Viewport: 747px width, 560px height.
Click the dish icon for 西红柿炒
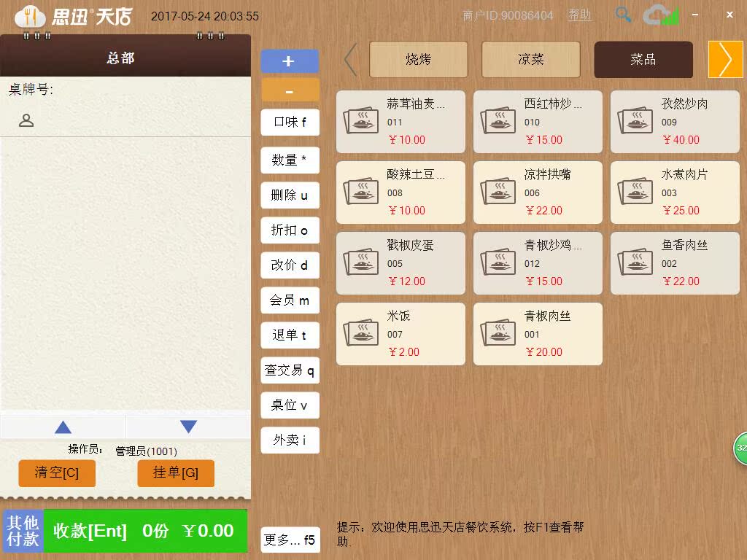pos(498,120)
